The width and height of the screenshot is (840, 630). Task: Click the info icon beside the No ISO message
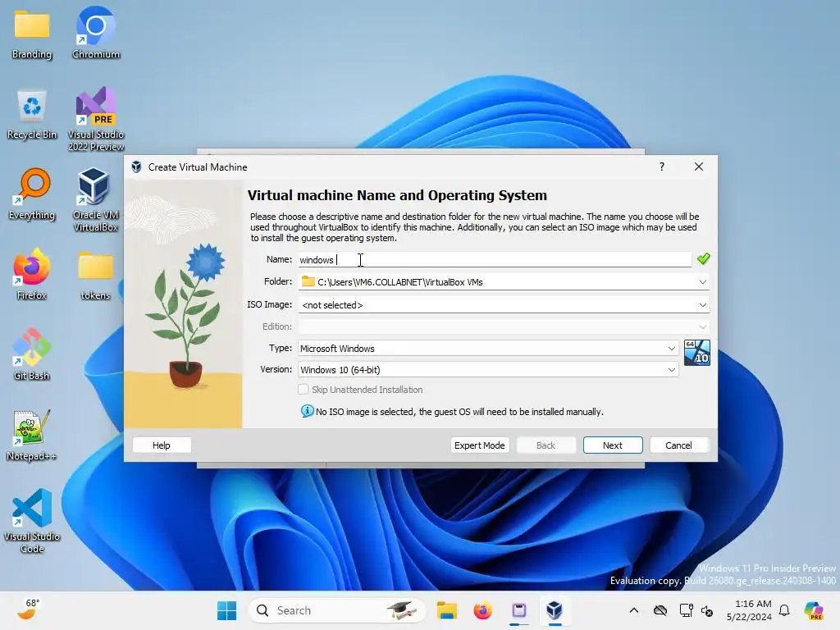point(307,411)
